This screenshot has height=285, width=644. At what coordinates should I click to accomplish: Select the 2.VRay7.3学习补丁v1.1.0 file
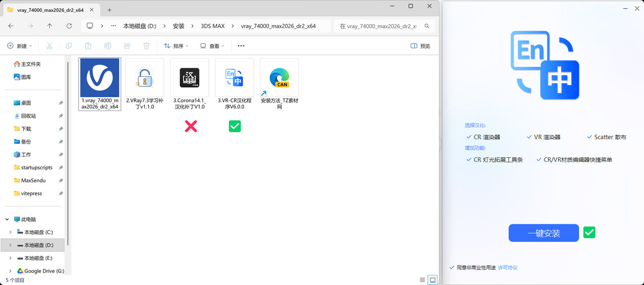(144, 84)
